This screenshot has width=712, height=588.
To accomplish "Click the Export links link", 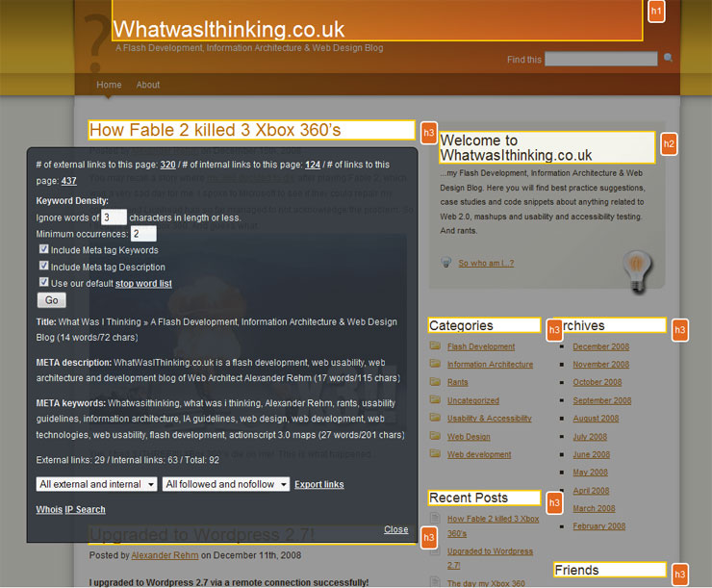I will click(319, 484).
